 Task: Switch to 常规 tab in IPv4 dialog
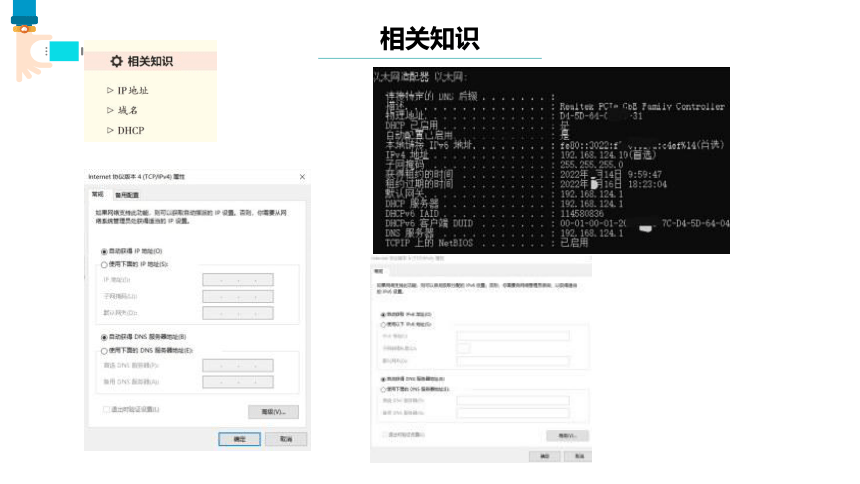pyautogui.click(x=98, y=194)
